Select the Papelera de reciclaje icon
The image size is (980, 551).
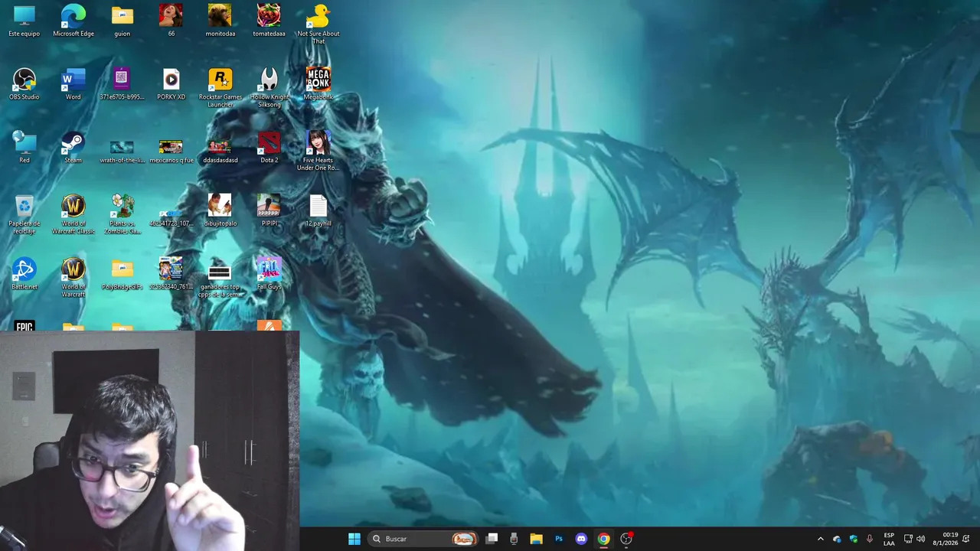[24, 214]
